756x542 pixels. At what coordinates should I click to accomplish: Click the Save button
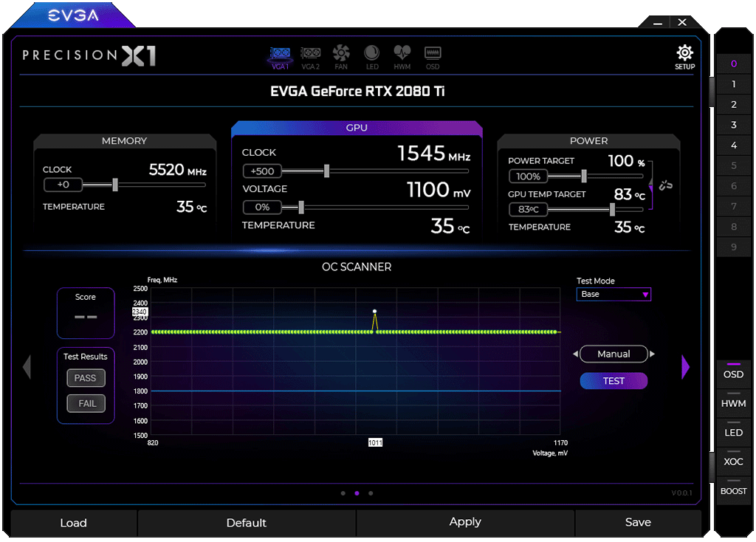coord(638,523)
